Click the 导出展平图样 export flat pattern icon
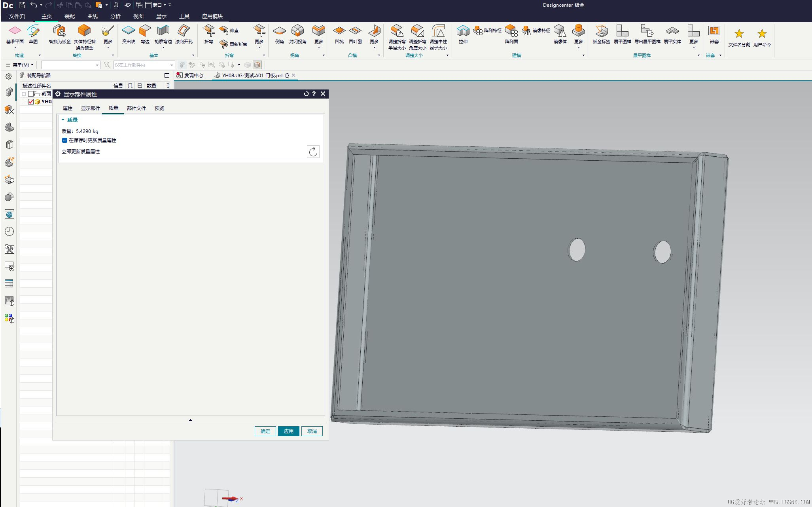Screen dimensions: 812x507 pyautogui.click(x=647, y=34)
